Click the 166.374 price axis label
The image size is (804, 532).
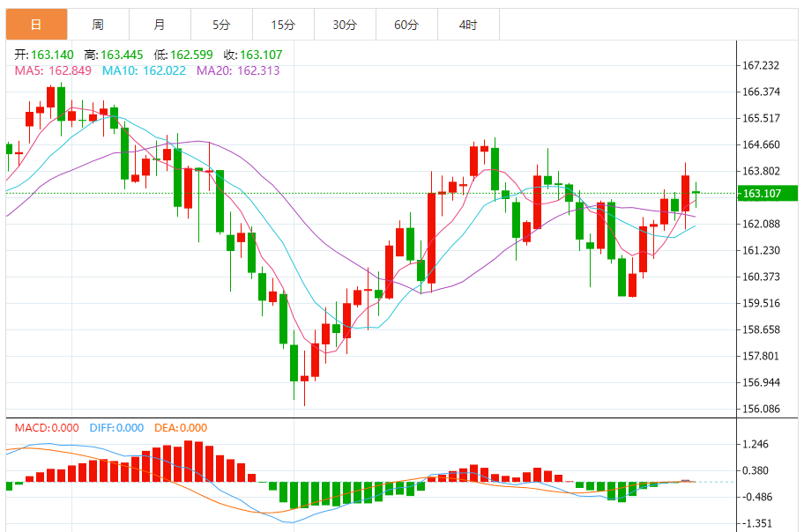pos(761,92)
